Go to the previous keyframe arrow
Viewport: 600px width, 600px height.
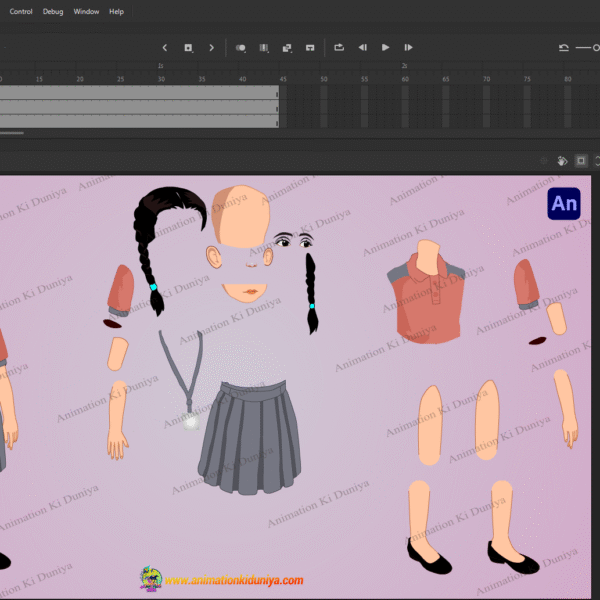(x=165, y=47)
